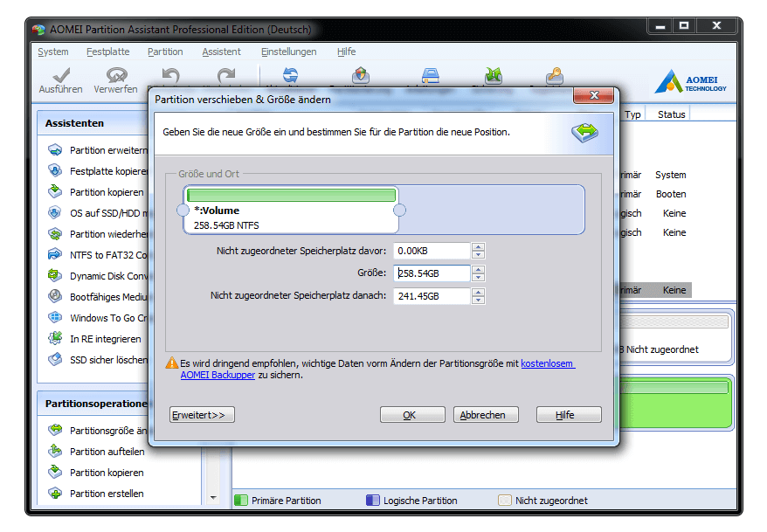Open the Festplatte menu
The width and height of the screenshot is (767, 532).
click(x=108, y=52)
